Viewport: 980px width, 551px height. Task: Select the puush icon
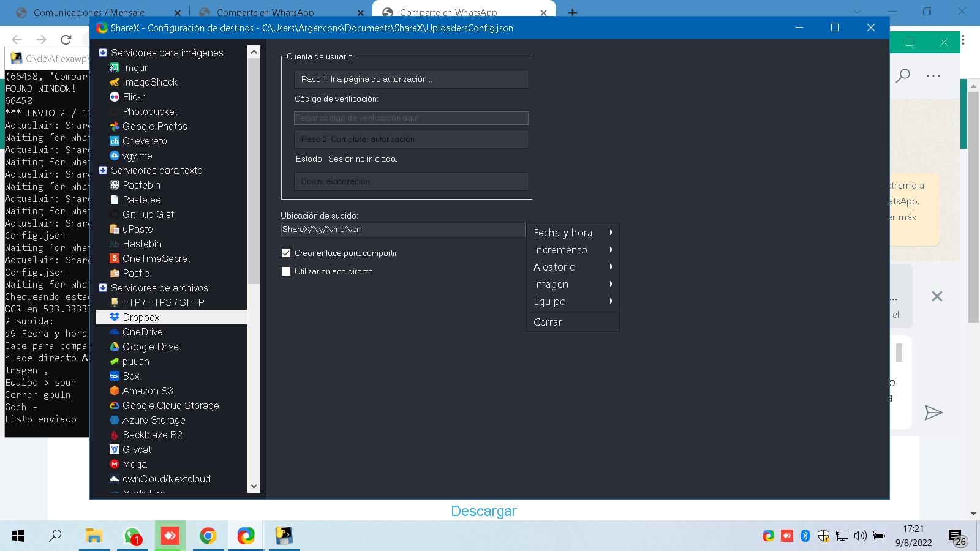114,361
